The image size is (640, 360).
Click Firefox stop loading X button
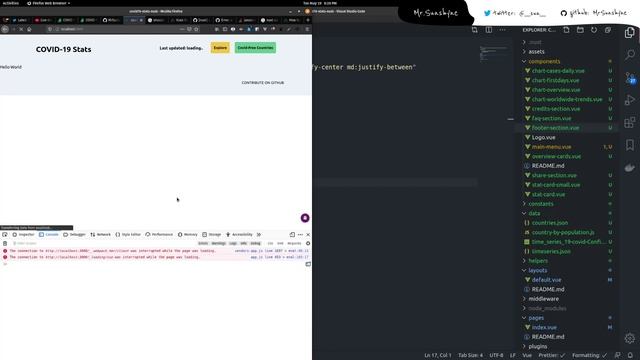[21, 29]
